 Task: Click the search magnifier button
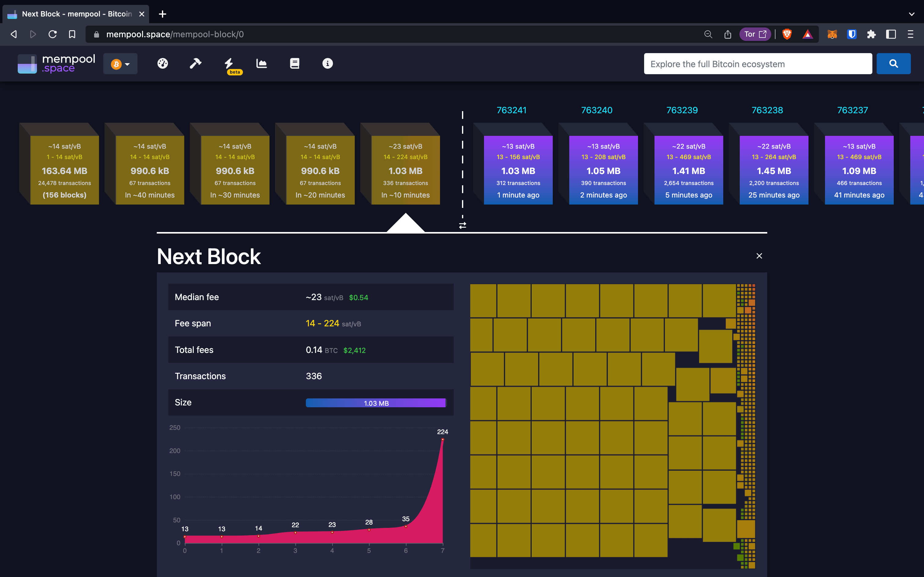click(x=895, y=64)
